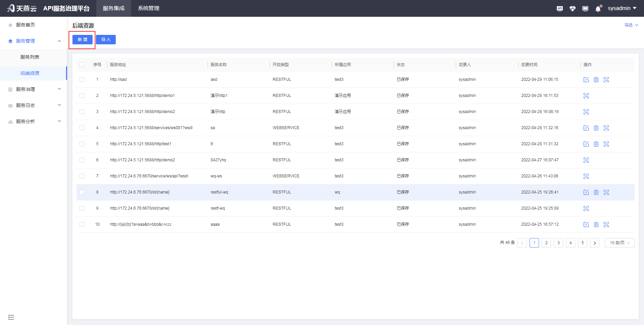Screen dimensions: 644x325
Task: Go to page 3 in pagination
Action: click(x=558, y=243)
